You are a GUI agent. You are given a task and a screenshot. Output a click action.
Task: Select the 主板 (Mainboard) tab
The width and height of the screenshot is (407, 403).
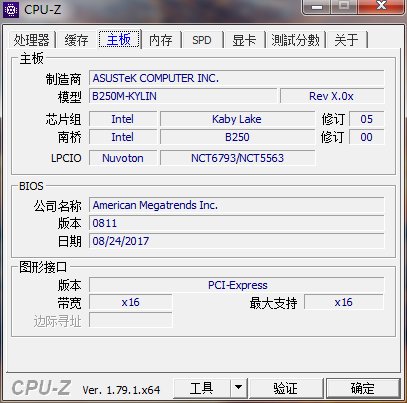119,39
